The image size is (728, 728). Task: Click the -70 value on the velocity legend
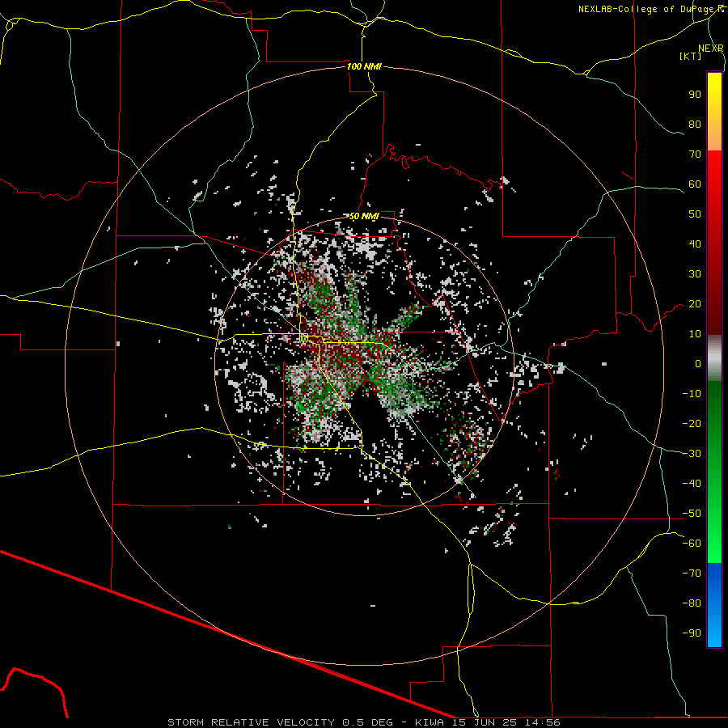[x=692, y=574]
